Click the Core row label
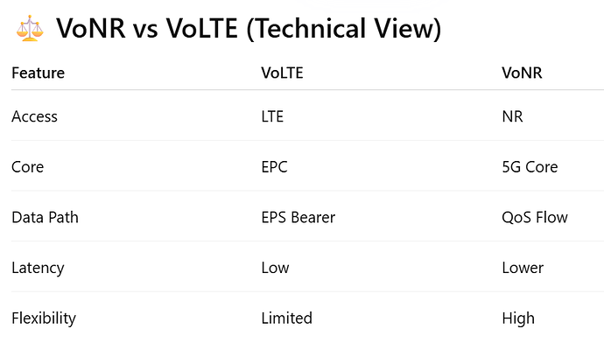This screenshot has height=364, width=604. click(27, 166)
